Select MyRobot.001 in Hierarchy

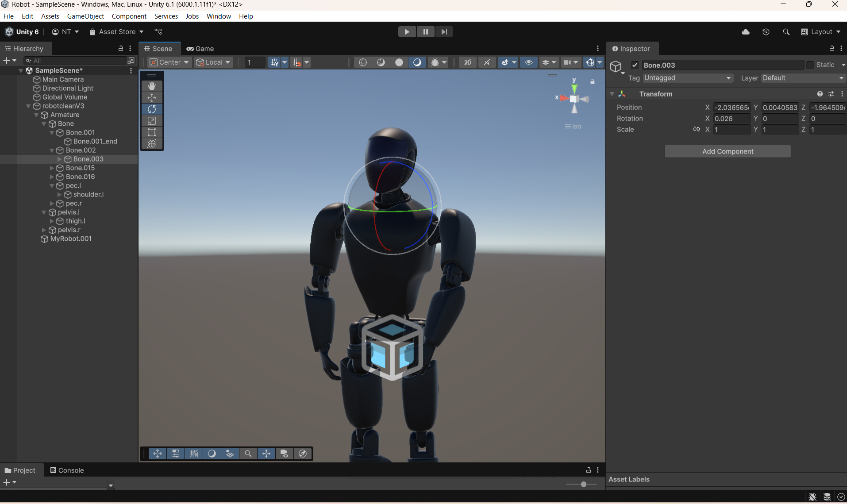click(71, 239)
